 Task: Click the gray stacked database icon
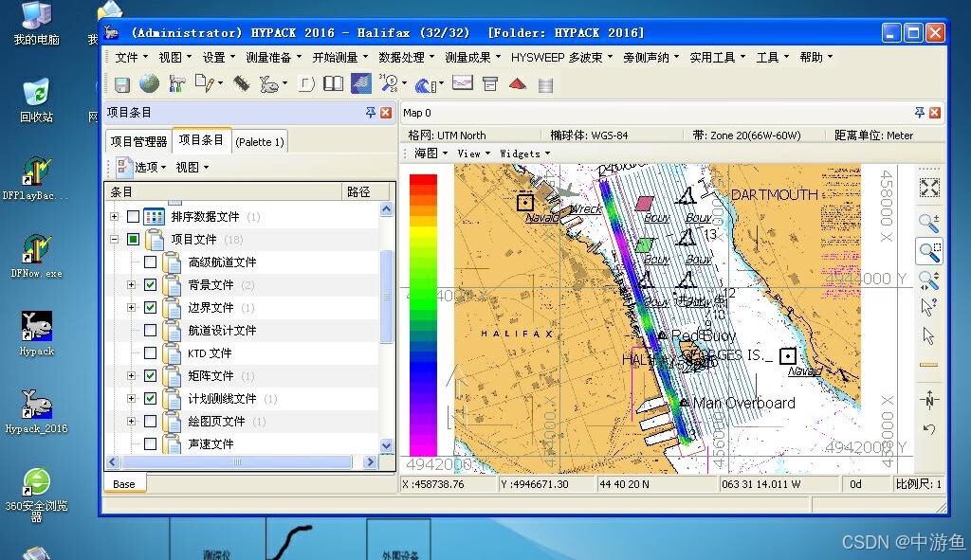coord(545,84)
